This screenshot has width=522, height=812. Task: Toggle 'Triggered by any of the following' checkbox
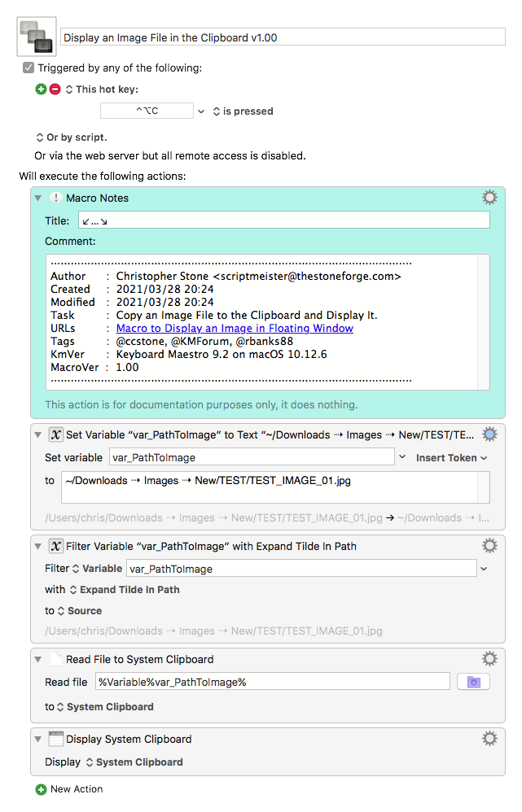29,68
